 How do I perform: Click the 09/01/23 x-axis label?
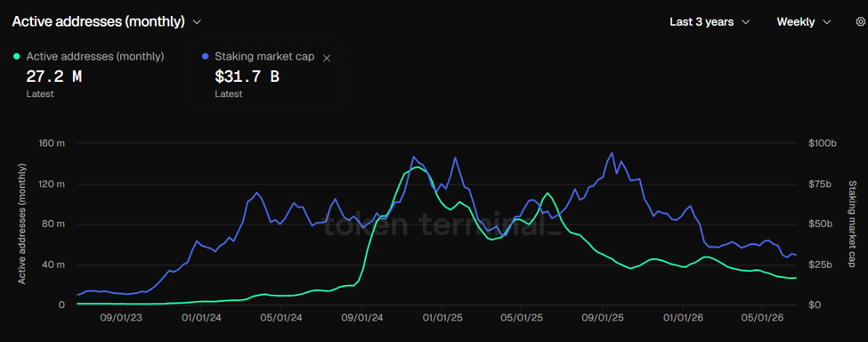coord(122,318)
